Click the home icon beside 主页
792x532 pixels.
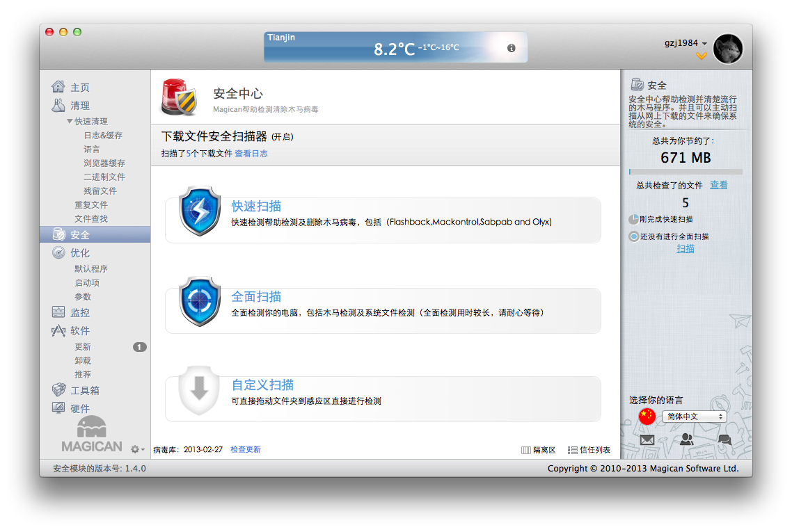tap(58, 87)
